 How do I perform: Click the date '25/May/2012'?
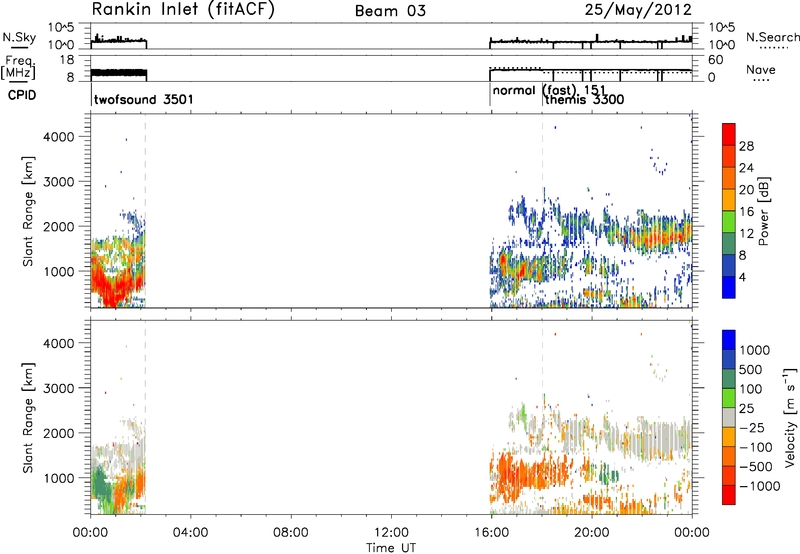[x=638, y=10]
